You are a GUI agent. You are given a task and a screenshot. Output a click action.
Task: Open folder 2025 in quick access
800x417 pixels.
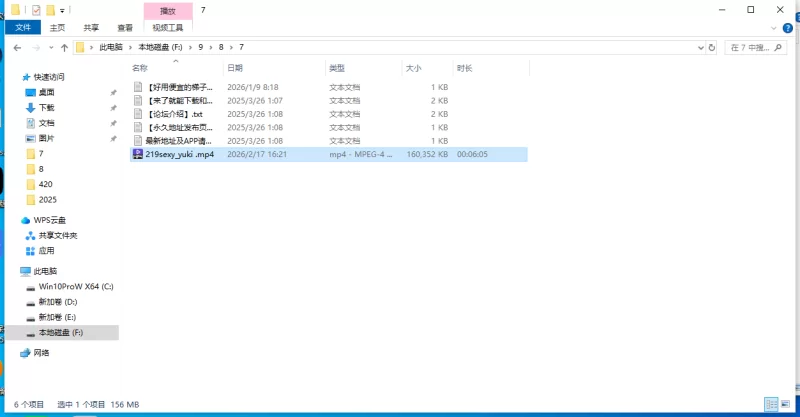[x=47, y=200]
